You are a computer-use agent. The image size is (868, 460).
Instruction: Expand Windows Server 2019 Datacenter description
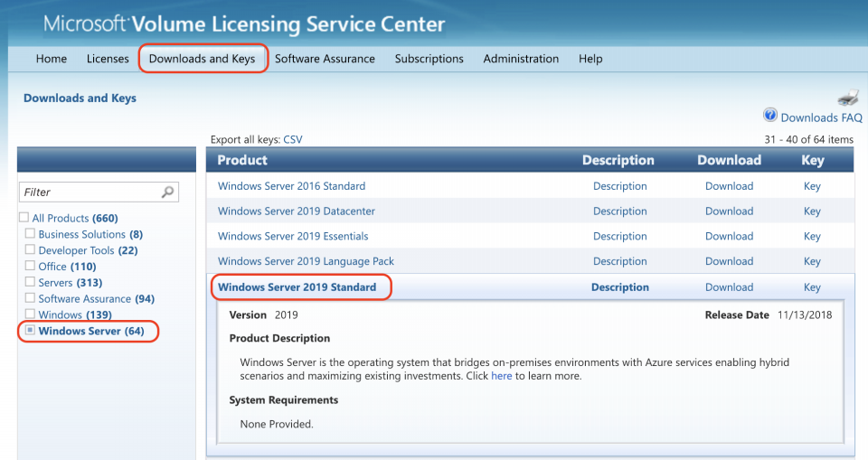619,211
